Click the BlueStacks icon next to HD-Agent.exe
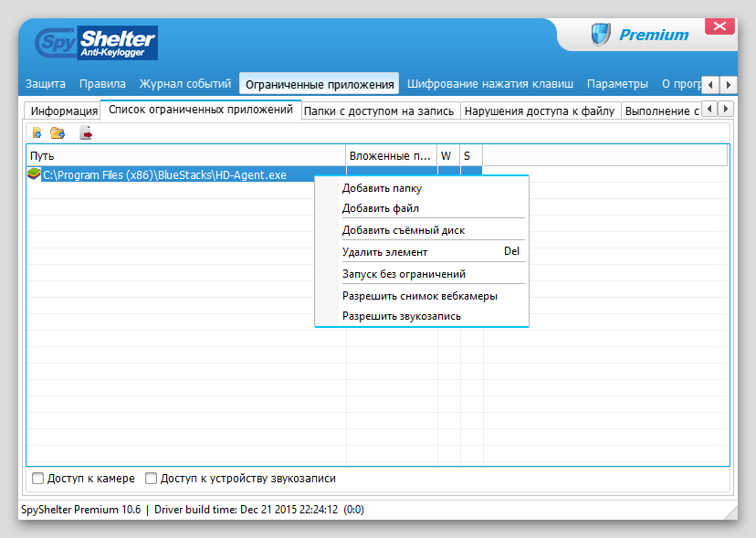 tap(34, 174)
